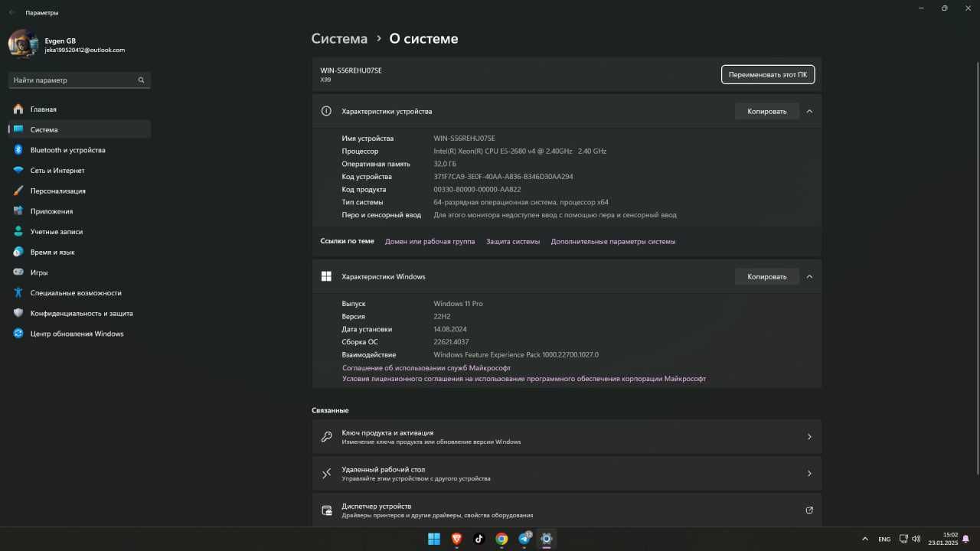The height and width of the screenshot is (551, 980).
Task: Click the Удаленный рабочий стол icon
Action: tap(326, 474)
